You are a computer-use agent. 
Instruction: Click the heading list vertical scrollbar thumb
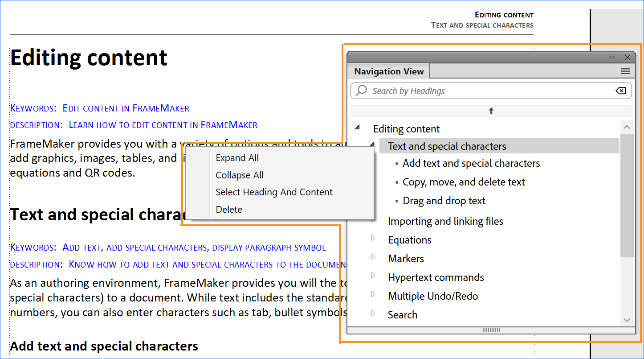[x=627, y=196]
